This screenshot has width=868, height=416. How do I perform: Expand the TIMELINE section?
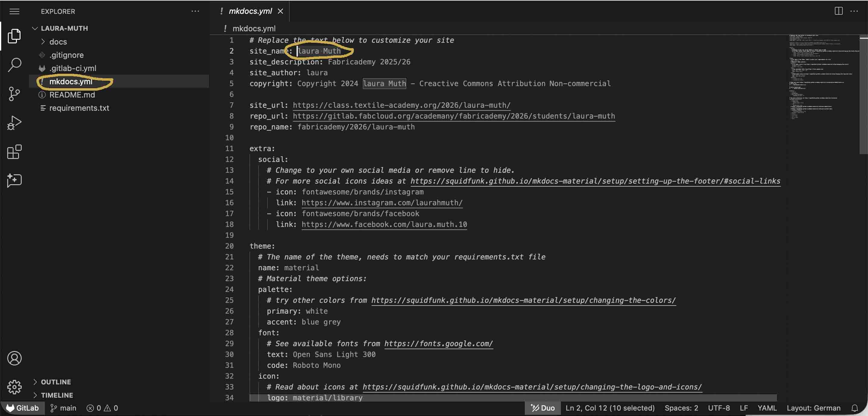point(57,395)
